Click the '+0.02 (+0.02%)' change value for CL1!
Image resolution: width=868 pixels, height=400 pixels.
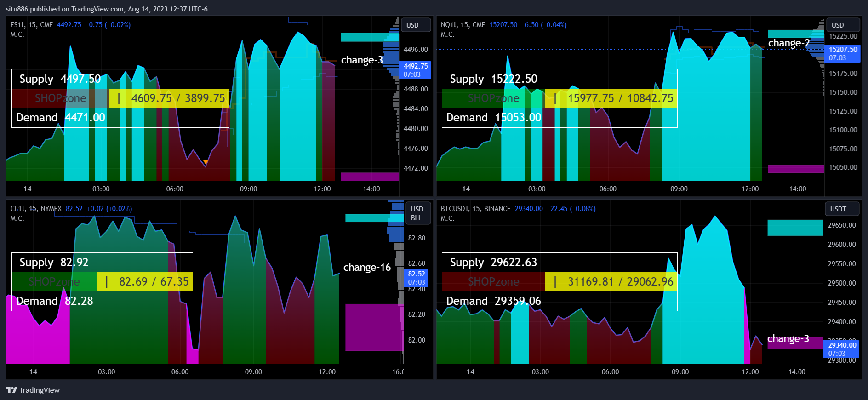[x=109, y=209]
